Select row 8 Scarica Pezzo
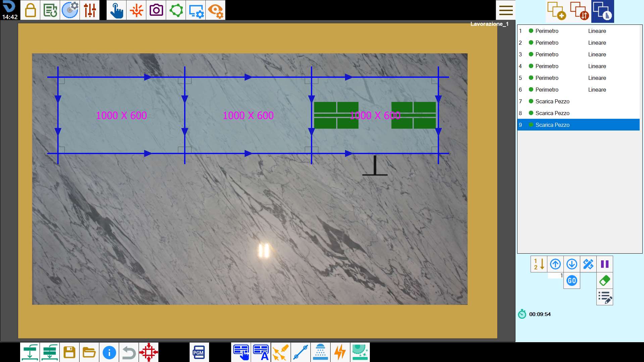This screenshot has height=362, width=644. (x=579, y=113)
